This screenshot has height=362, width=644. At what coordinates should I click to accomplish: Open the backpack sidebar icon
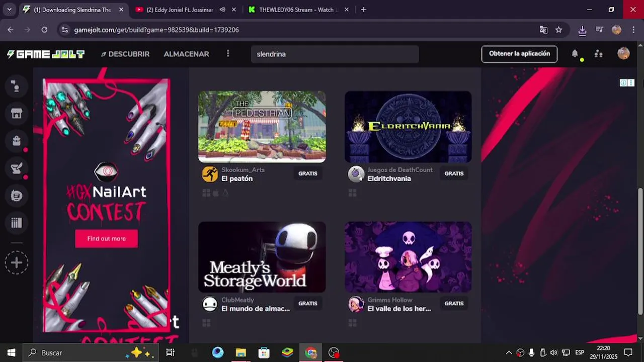tap(16, 141)
